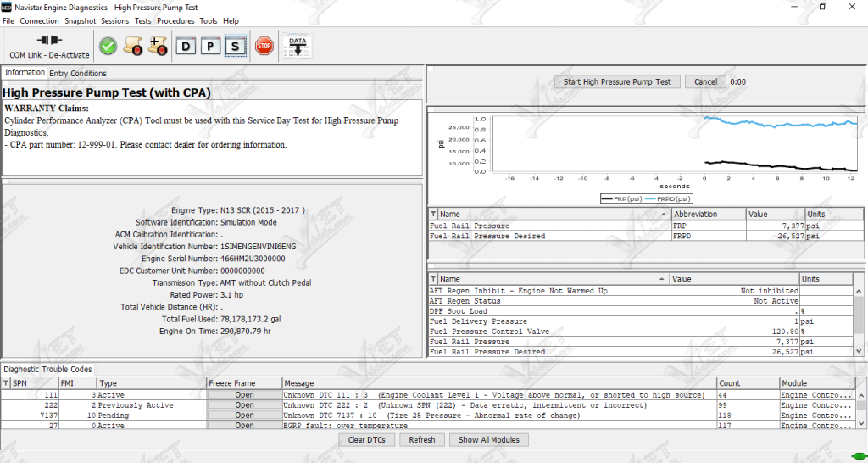Open freeze frame for SPN 27
The image size is (868, 463).
coord(244,426)
